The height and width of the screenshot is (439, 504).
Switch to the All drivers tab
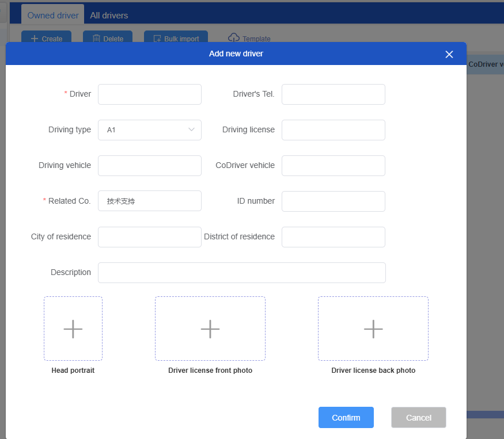click(x=109, y=16)
